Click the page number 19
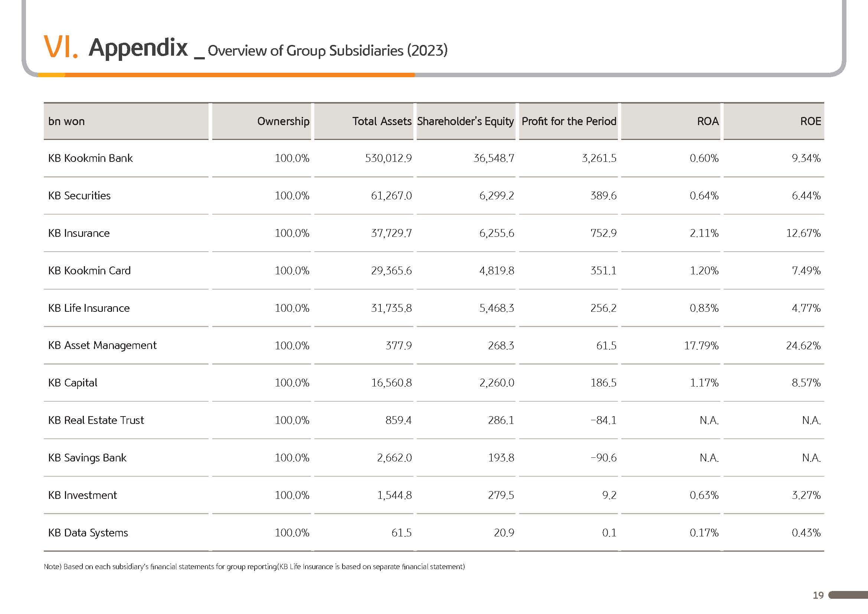The width and height of the screenshot is (868, 614). [818, 595]
